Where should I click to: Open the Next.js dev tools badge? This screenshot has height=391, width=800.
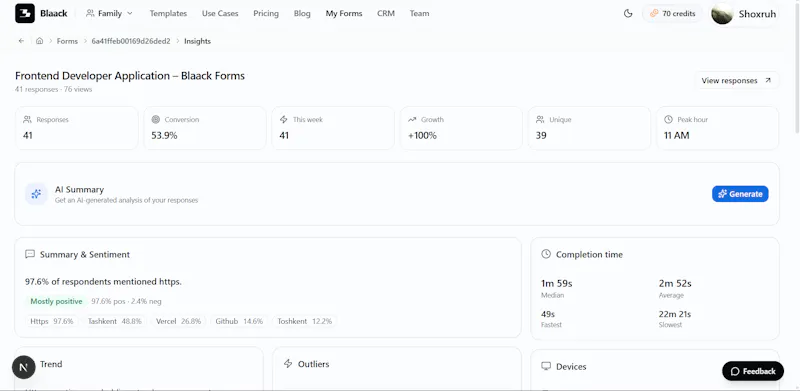(x=23, y=367)
